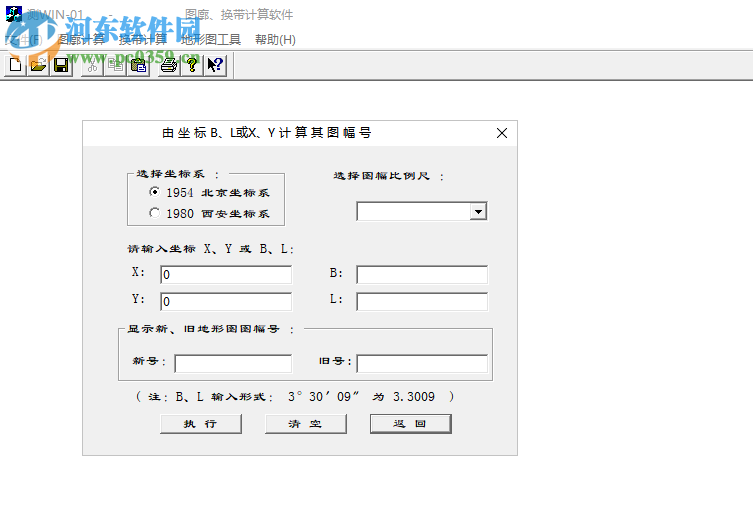
Task: Click the L longitude input field
Action: [x=422, y=302]
